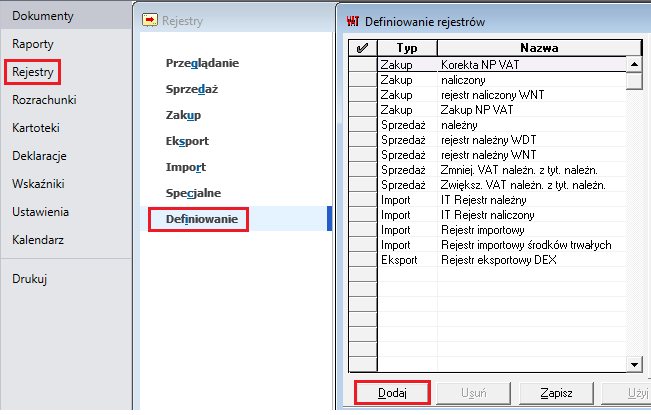Open Raporty in the left sidebar
Viewport: 651px width, 415px height.
(x=33, y=44)
